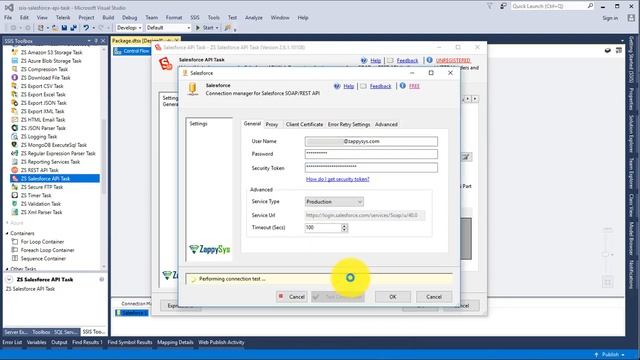This screenshot has width=640, height=360.
Task: Click the For Loop Container icon
Action: (15, 242)
